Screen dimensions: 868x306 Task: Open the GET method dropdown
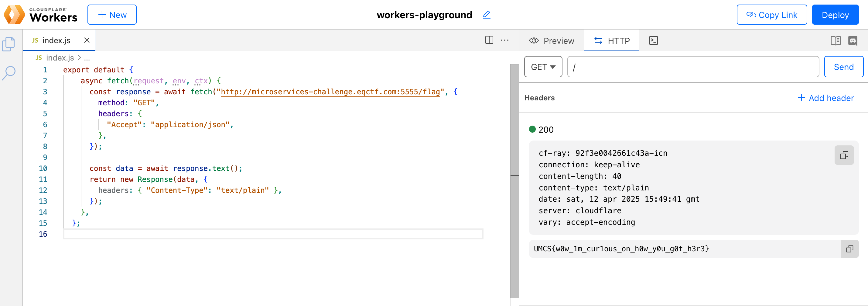tap(543, 67)
